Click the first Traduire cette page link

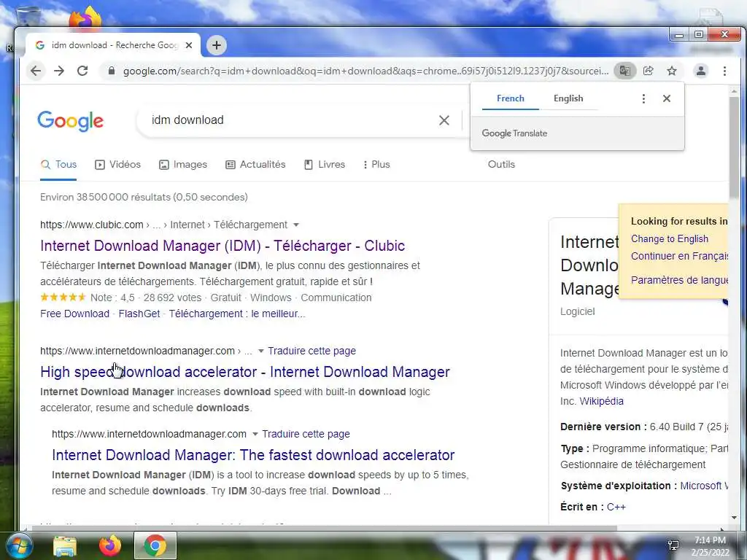click(311, 351)
